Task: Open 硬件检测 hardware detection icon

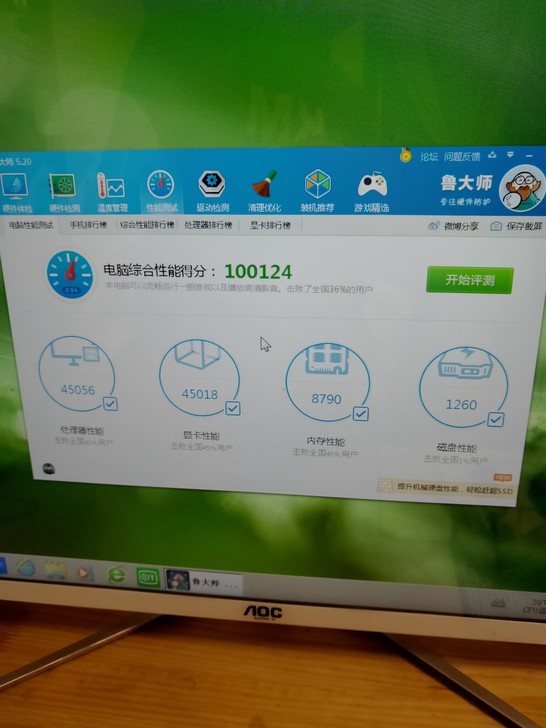Action: [63, 192]
